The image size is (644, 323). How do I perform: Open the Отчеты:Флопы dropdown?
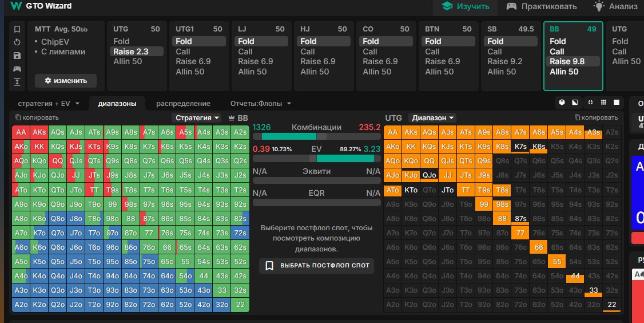pyautogui.click(x=261, y=104)
